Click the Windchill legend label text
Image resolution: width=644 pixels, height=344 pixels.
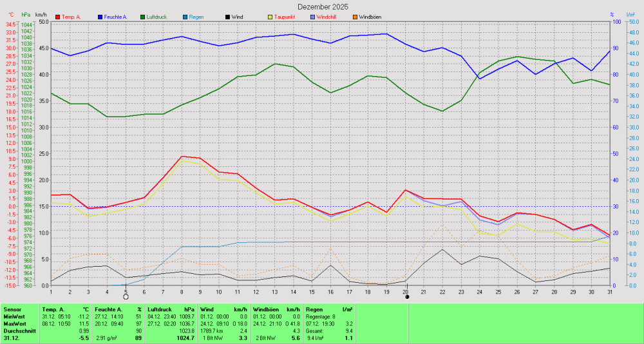[328, 16]
